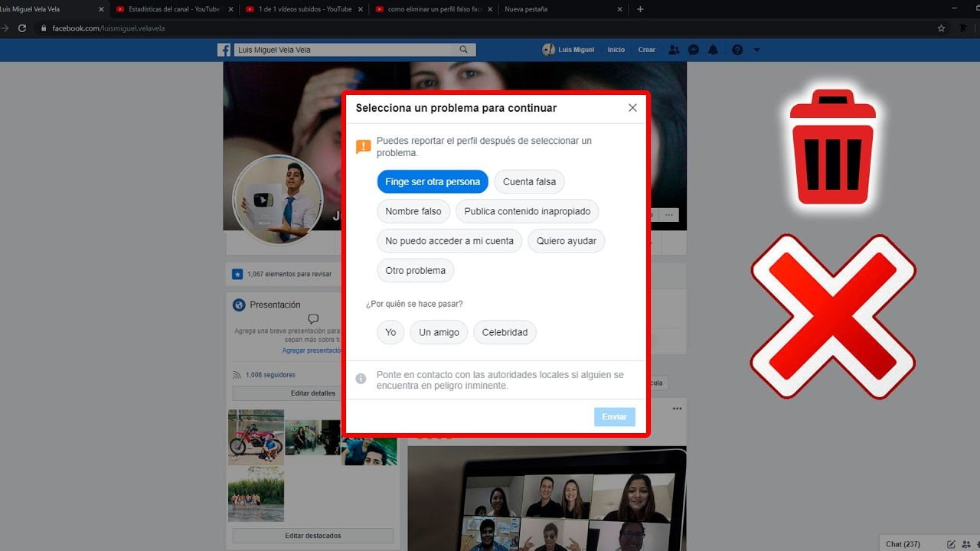980x551 pixels.
Task: Select 'Publica contenido inapropiado' option
Action: [528, 211]
